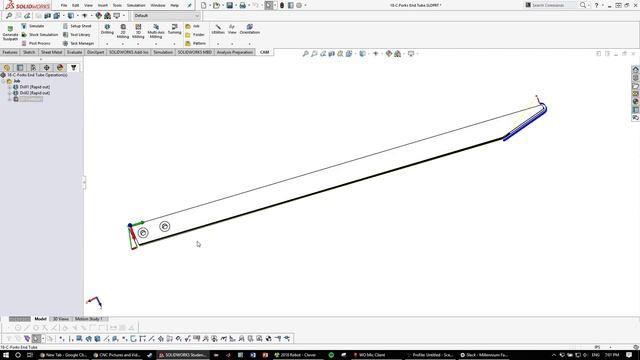Expand the Drill2 [Rapid out] operation node
The image size is (640, 360).
click(9, 93)
